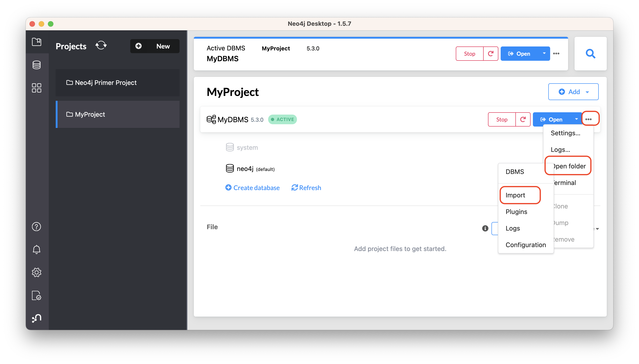Click the settings gear icon in sidebar
Image resolution: width=639 pixels, height=364 pixels.
(36, 272)
